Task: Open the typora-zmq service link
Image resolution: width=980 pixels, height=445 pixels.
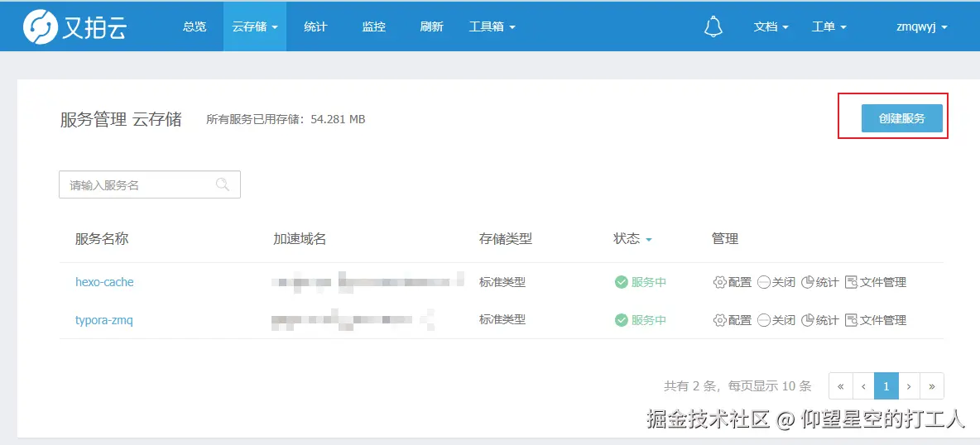Action: click(103, 321)
